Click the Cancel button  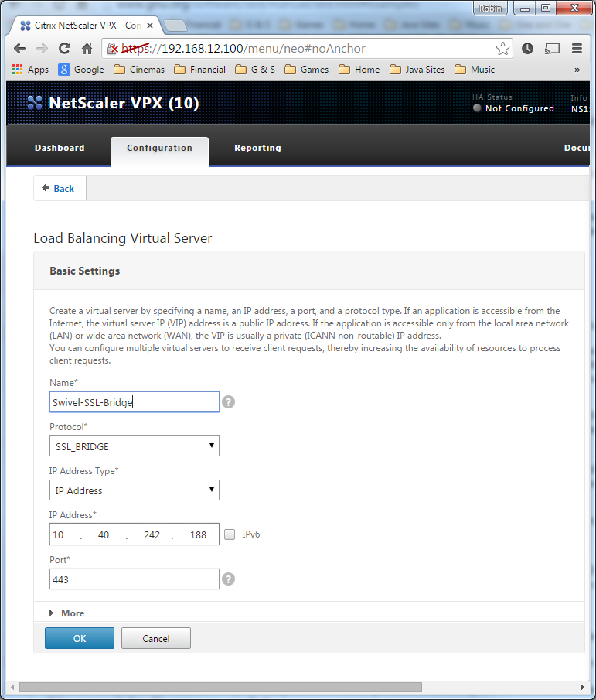click(156, 638)
